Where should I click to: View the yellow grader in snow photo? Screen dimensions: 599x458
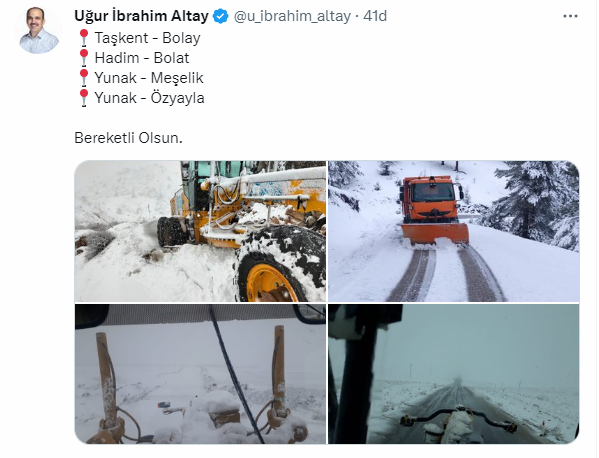point(200,231)
